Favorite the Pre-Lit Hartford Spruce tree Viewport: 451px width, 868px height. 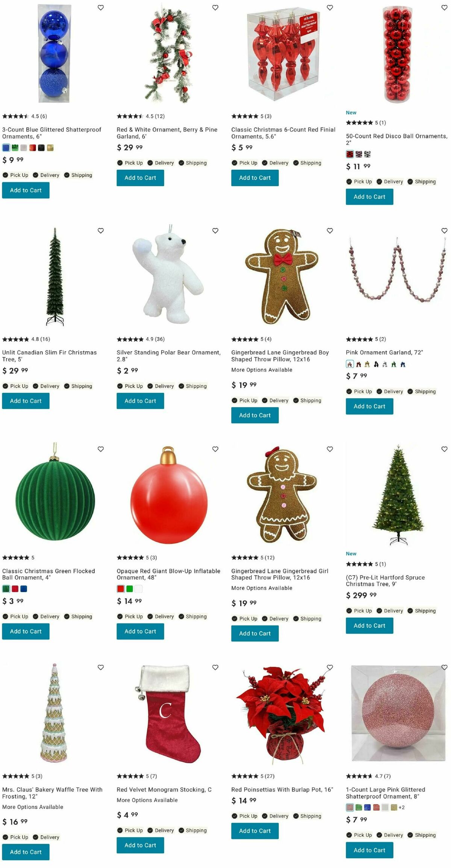point(444,449)
